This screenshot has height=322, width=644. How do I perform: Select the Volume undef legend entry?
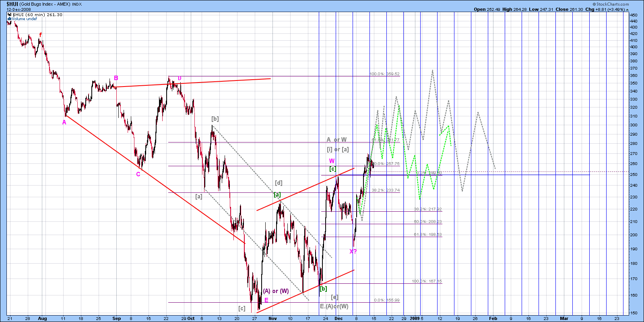[23, 19]
